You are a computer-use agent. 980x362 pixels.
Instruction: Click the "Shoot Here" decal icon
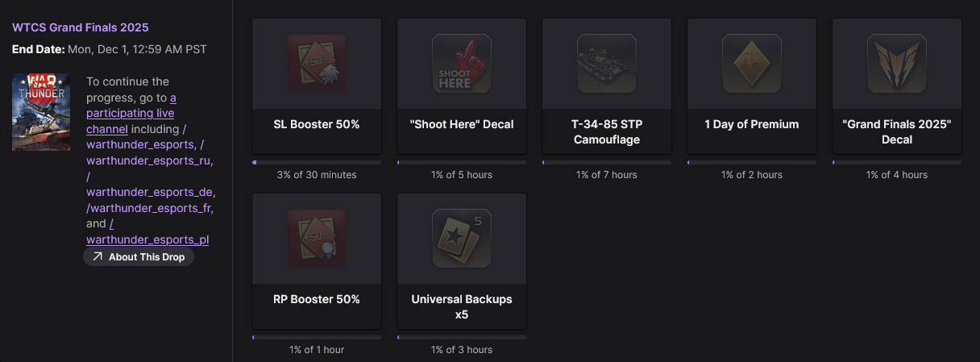point(462,63)
